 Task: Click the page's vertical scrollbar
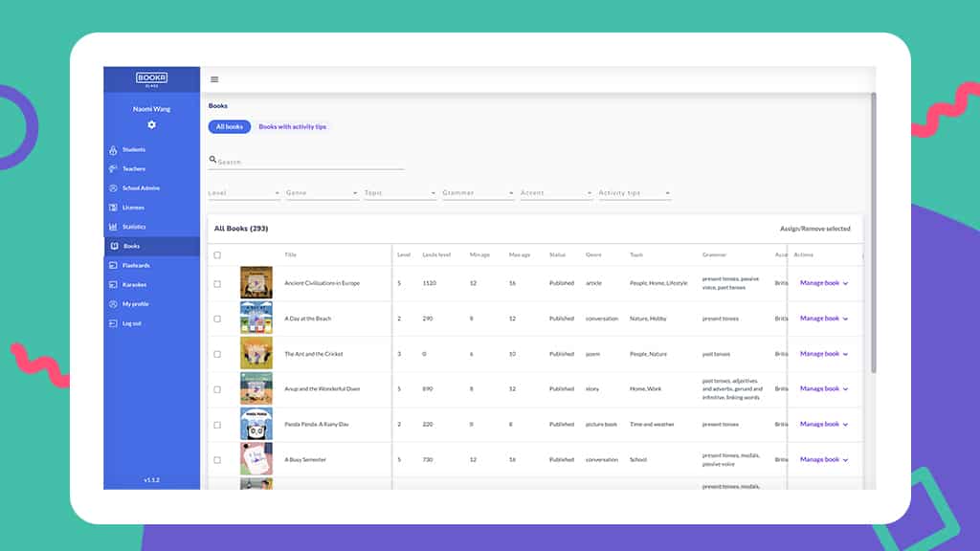(x=873, y=233)
